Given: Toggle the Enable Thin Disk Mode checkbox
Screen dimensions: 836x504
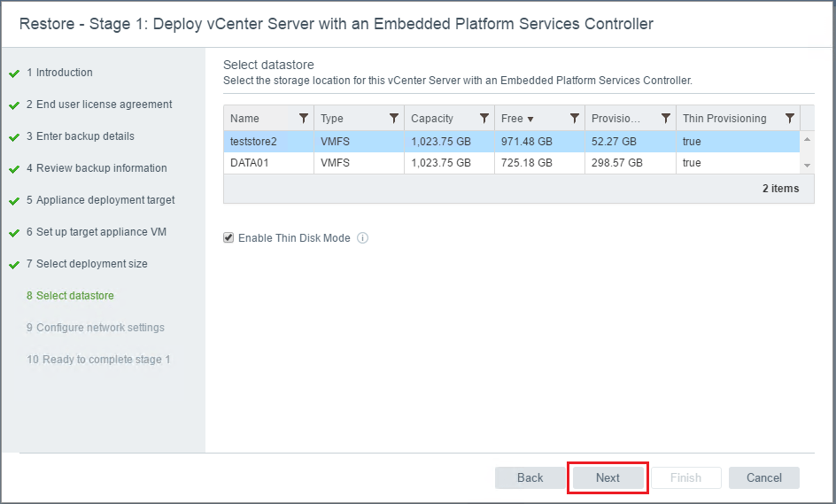Looking at the screenshot, I should coord(228,238).
